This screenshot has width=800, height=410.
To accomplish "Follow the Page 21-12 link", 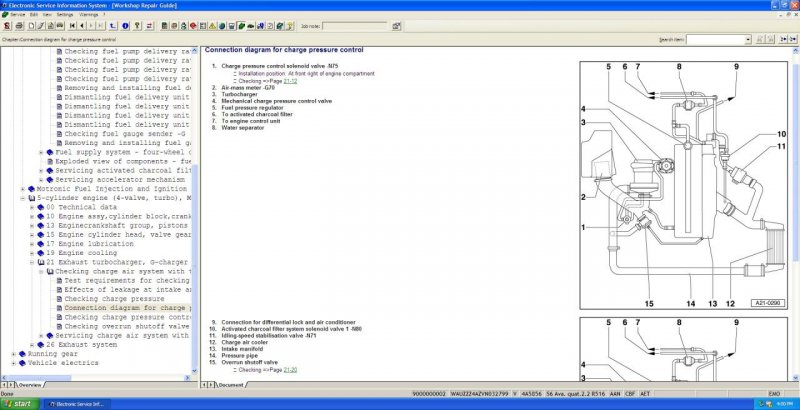I will [289, 80].
